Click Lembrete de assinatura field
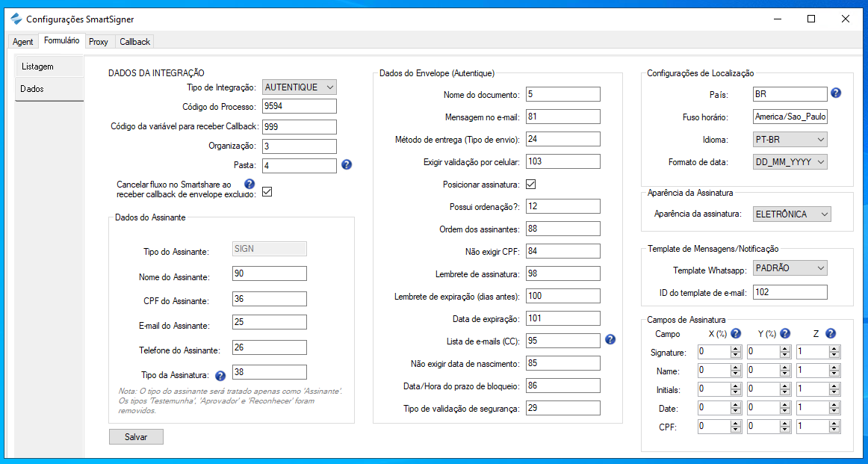The image size is (868, 464). click(x=563, y=273)
